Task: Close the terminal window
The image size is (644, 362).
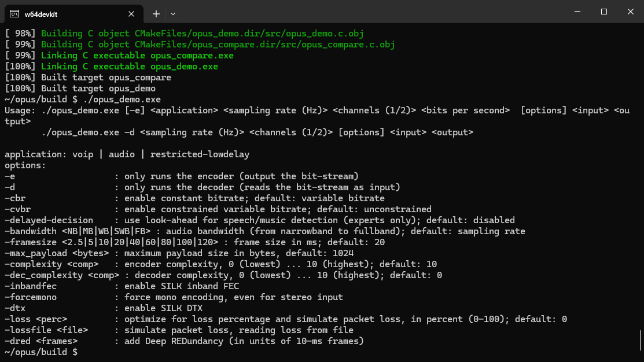Action: tap(631, 12)
